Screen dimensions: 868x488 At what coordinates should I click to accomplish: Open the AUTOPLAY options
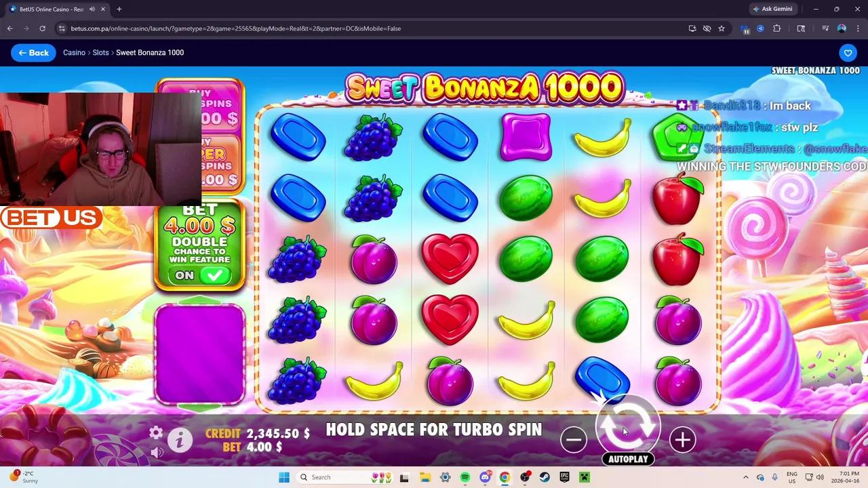point(628,459)
